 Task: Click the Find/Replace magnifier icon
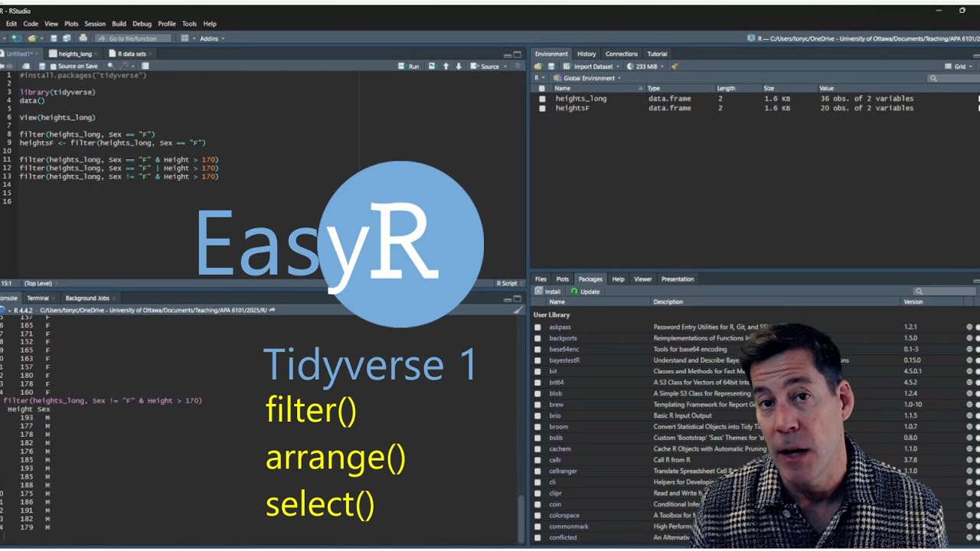click(x=111, y=66)
